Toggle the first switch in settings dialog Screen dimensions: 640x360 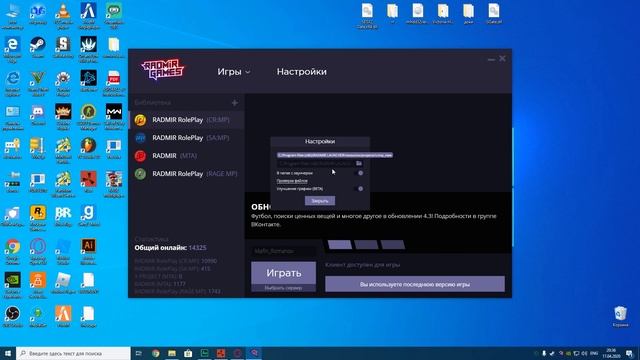tap(360, 173)
